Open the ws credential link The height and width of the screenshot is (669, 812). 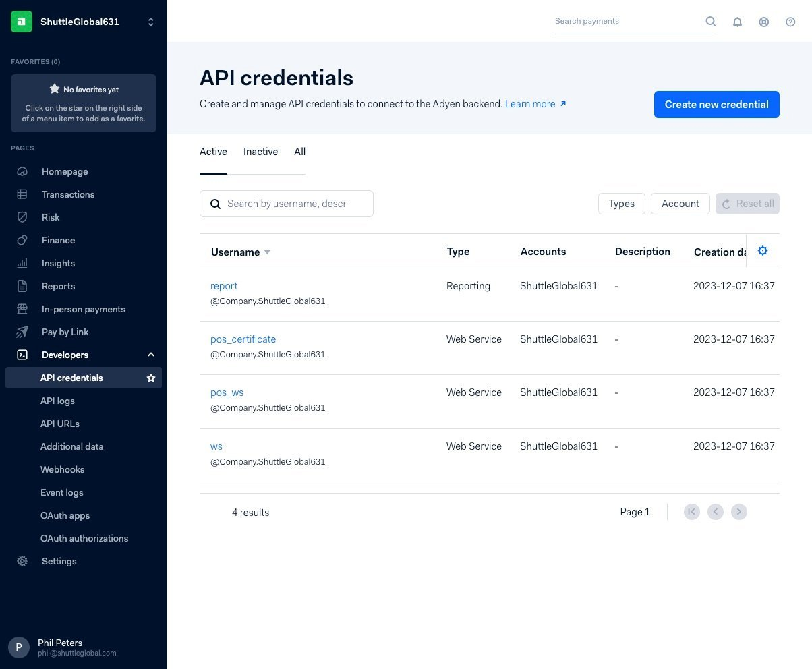click(216, 446)
